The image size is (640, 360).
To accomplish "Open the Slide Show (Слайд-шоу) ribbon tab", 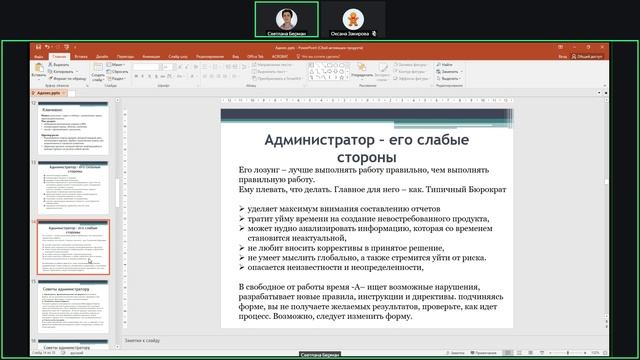I will click(178, 57).
